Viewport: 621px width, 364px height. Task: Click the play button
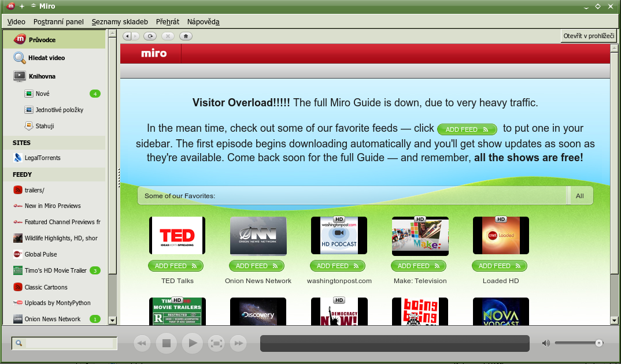click(192, 343)
